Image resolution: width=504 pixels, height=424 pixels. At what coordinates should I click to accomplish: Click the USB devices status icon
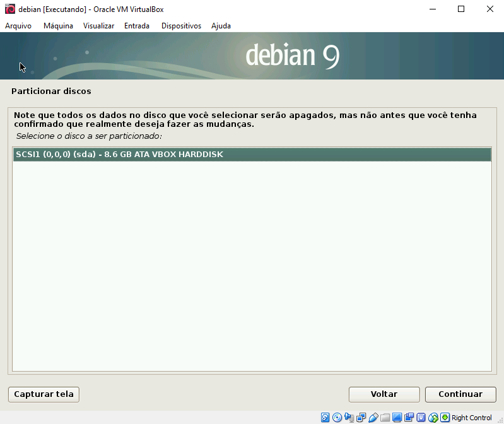coord(373,418)
